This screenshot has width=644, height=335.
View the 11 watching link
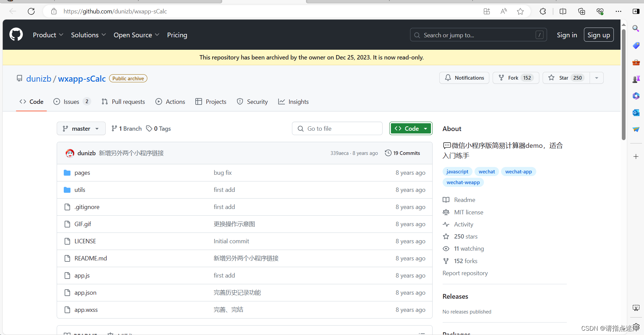click(469, 249)
